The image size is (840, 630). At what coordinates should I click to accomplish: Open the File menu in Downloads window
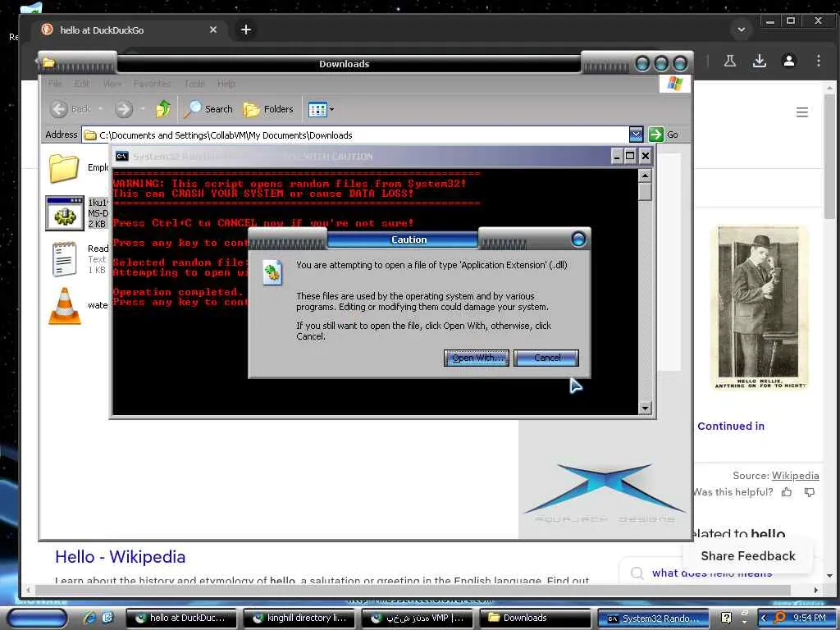pos(54,84)
